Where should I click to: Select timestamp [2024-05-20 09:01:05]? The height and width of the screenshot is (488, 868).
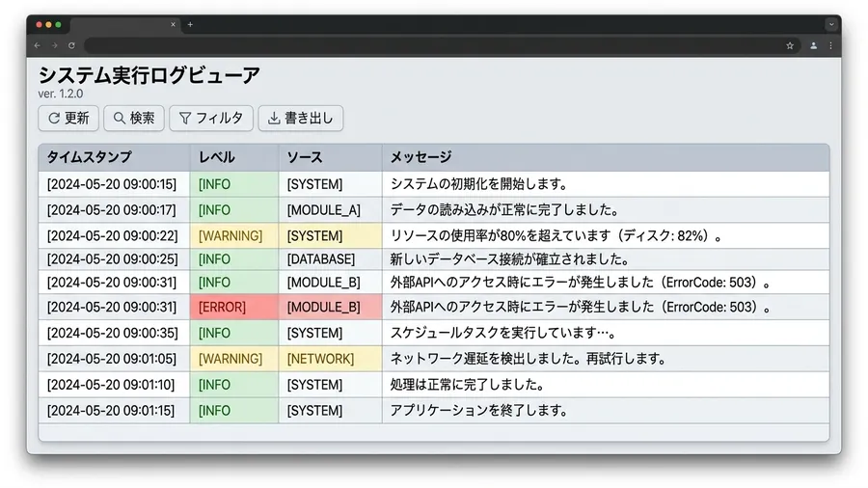[112, 359]
